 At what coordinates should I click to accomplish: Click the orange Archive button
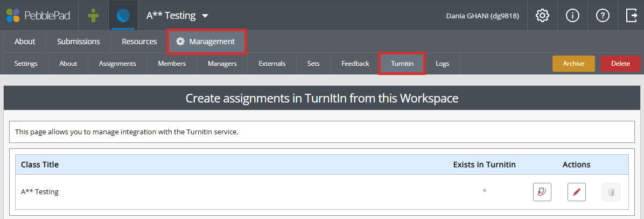(x=573, y=64)
